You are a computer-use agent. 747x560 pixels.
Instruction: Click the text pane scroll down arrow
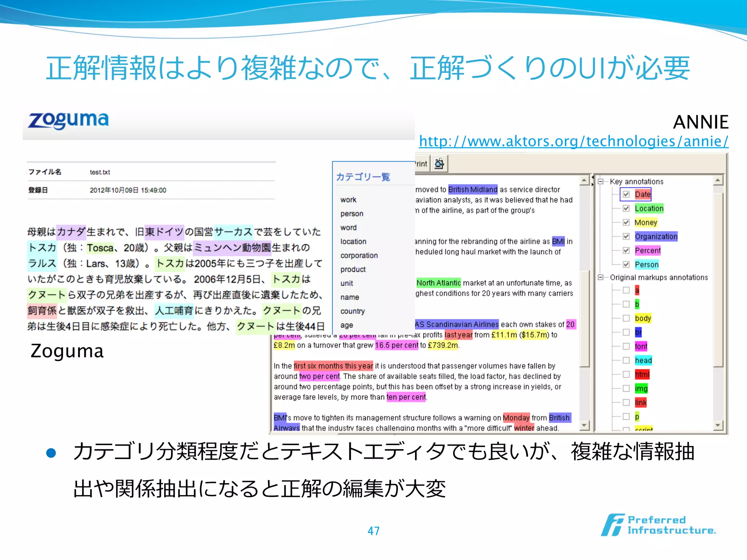click(584, 425)
